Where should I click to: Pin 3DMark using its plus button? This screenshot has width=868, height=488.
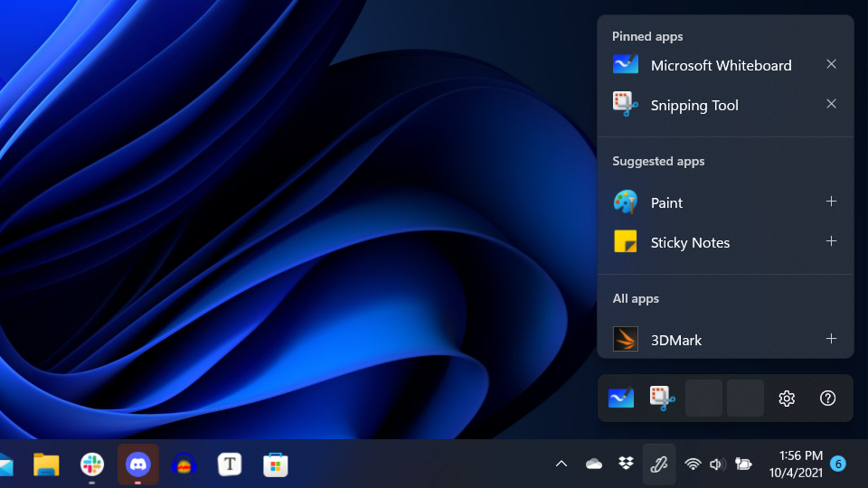click(831, 339)
